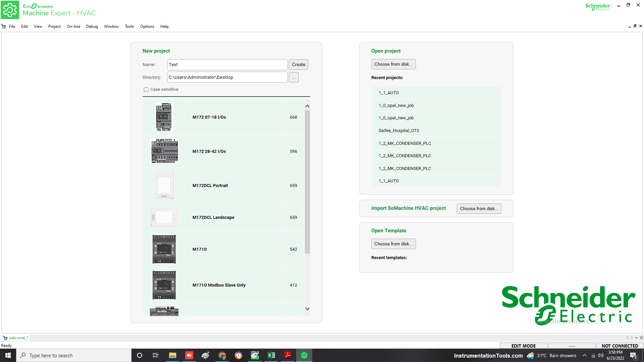This screenshot has height=362, width=644.
Task: Import SoMachine HVAC project from disk
Action: tap(479, 208)
